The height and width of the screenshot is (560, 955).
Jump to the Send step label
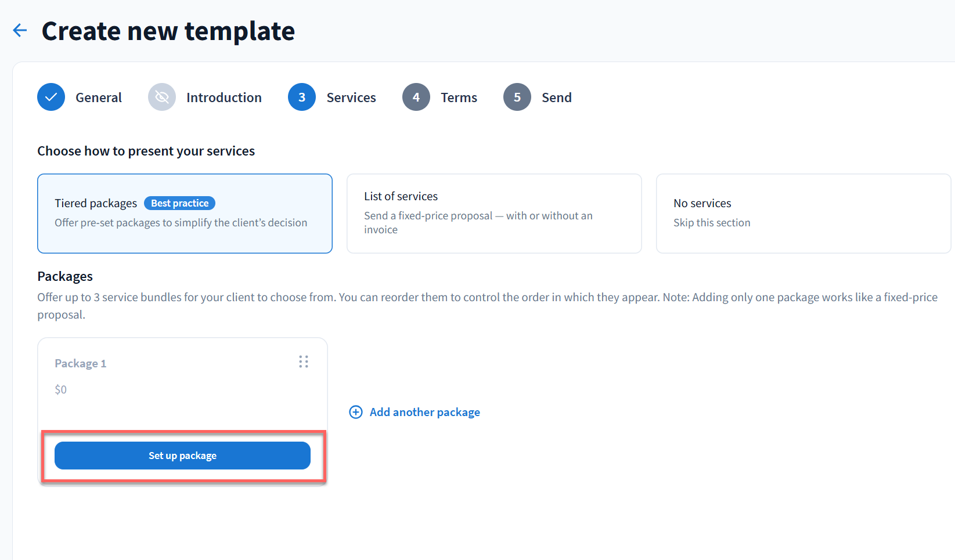tap(556, 97)
